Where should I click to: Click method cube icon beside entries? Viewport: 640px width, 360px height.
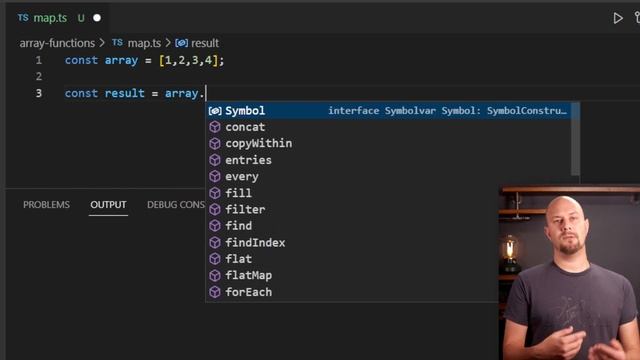(x=215, y=160)
